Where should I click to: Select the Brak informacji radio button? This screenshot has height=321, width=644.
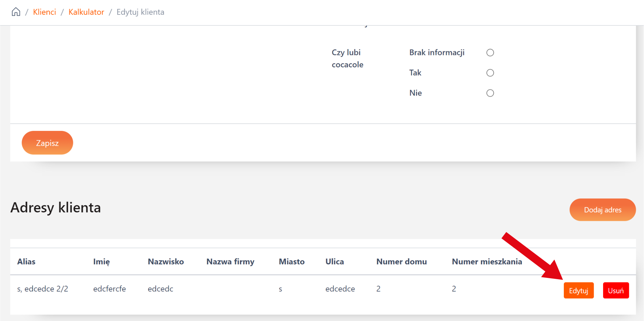(x=490, y=53)
